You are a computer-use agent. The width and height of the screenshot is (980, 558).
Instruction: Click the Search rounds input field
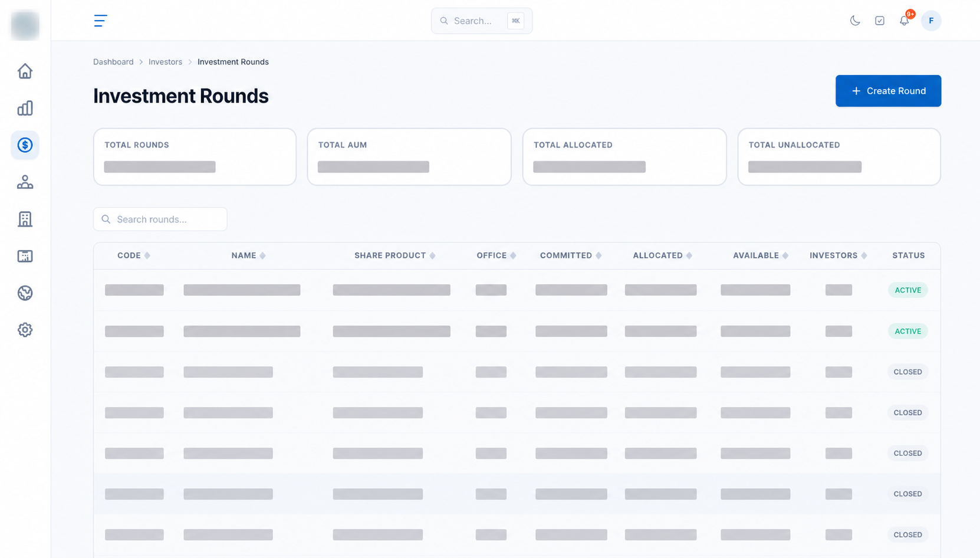click(x=160, y=219)
